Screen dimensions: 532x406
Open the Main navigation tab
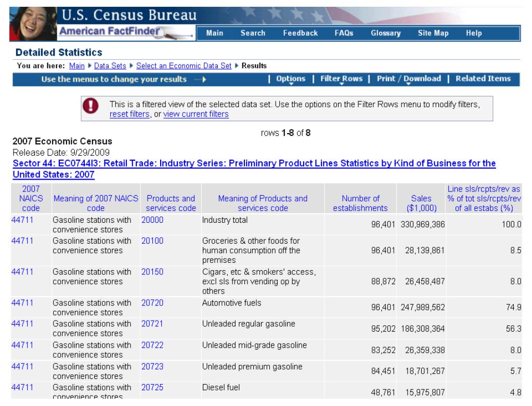tap(214, 33)
